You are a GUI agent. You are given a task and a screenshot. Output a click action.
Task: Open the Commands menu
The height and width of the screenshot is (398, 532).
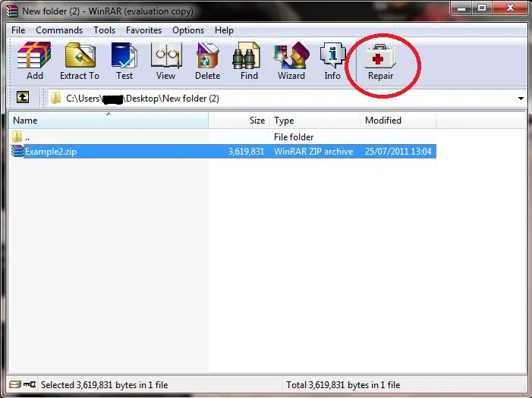coord(59,30)
